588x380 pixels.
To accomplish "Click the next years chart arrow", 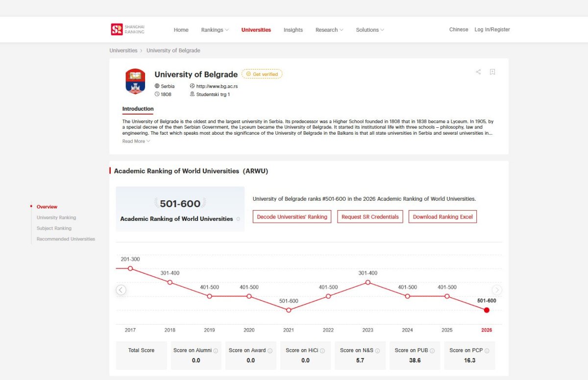I will coord(497,290).
